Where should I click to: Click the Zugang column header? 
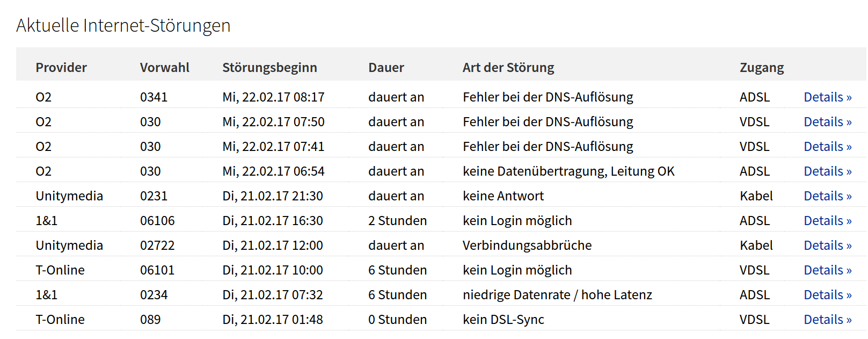761,68
